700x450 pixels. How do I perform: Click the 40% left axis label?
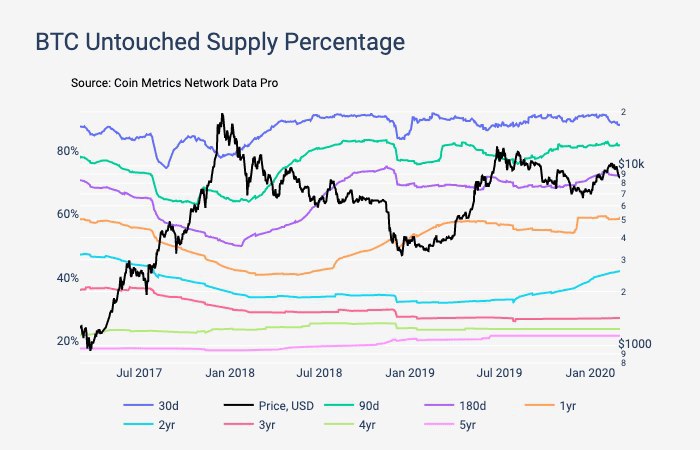[x=68, y=277]
